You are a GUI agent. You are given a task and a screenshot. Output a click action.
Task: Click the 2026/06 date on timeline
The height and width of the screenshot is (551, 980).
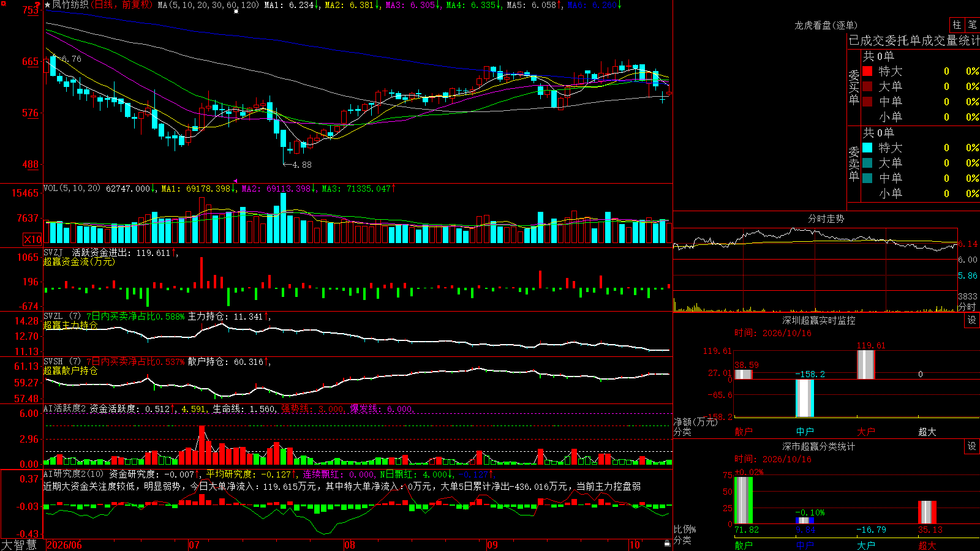point(64,545)
